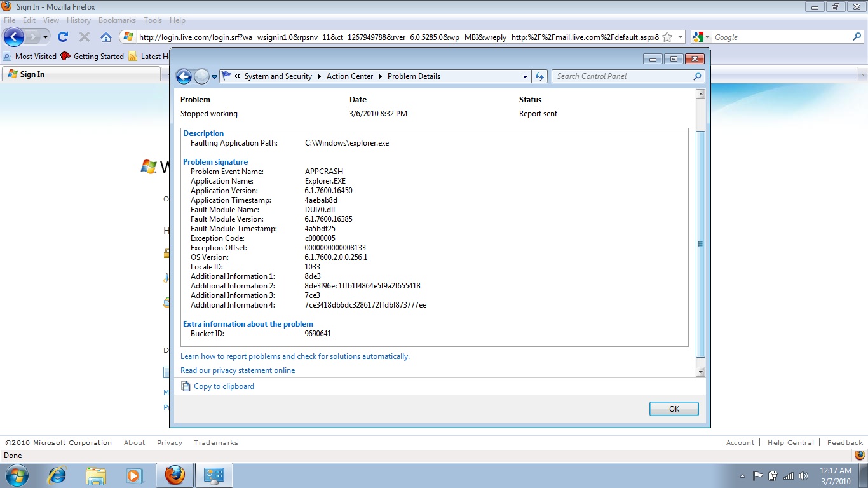Bookmark this page with the star
This screenshot has height=488, width=868.
pyautogui.click(x=667, y=37)
